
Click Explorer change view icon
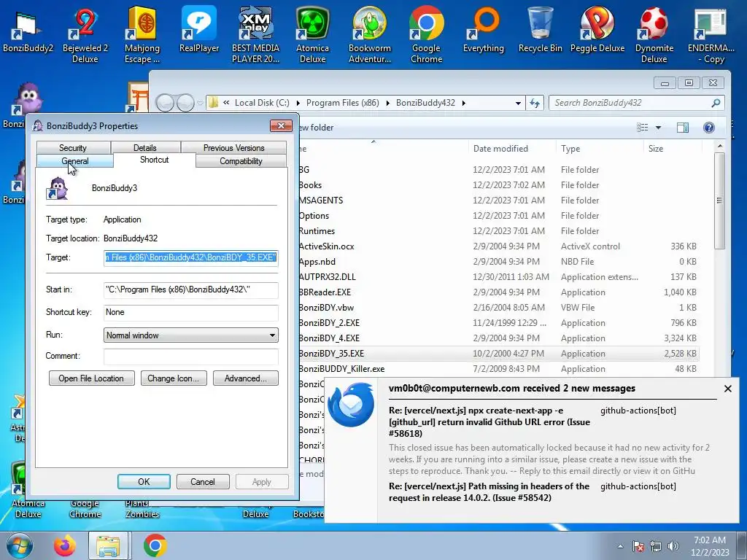point(643,127)
